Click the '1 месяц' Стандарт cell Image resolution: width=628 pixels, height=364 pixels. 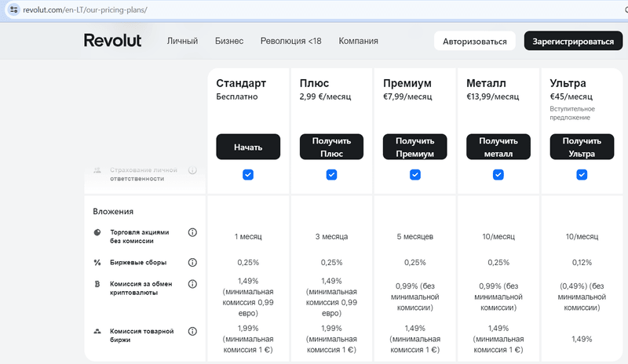pos(248,236)
